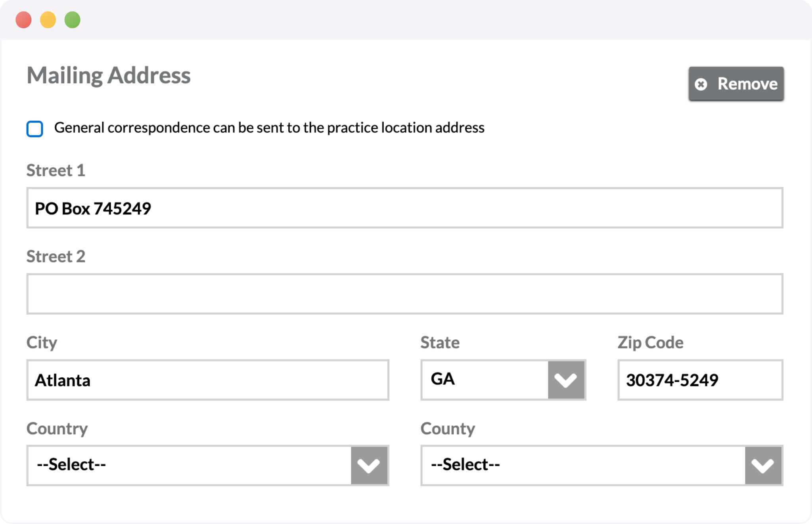Image resolution: width=812 pixels, height=524 pixels.
Task: Click the County --Select-- box
Action: pos(583,465)
